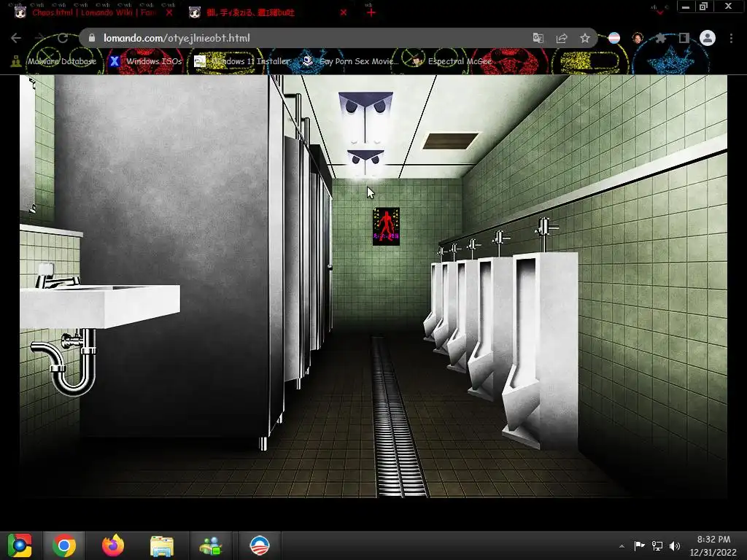Image resolution: width=747 pixels, height=560 pixels.
Task: Open the striped flag extension icon
Action: [614, 38]
